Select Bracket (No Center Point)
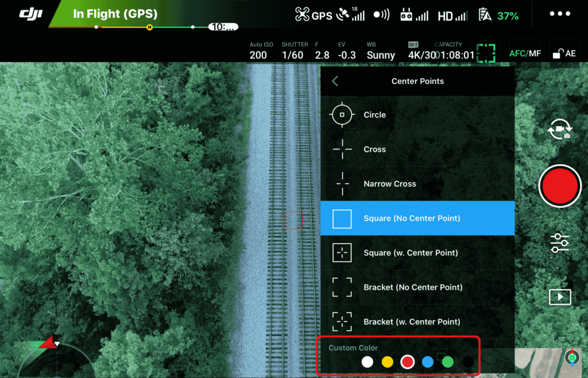This screenshot has width=588, height=378. pos(417,287)
